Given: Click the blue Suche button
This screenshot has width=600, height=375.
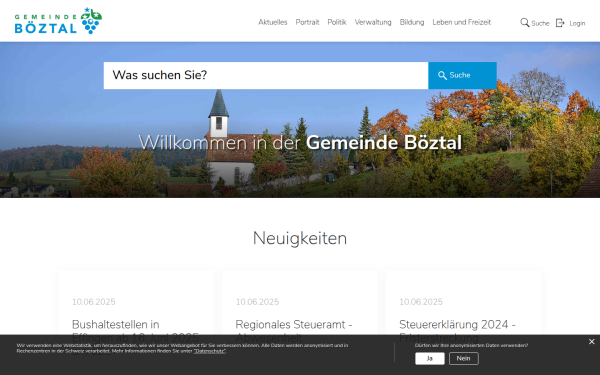Looking at the screenshot, I should click(x=462, y=75).
